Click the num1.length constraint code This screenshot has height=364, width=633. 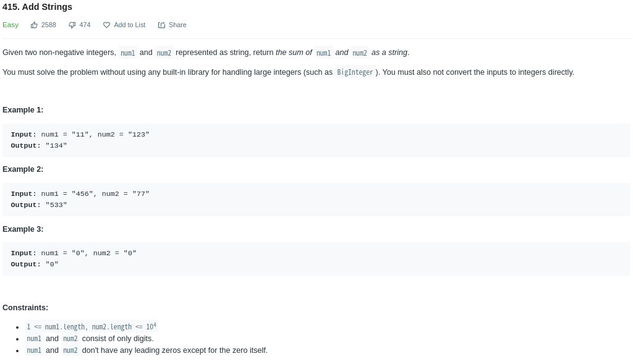coord(91,326)
